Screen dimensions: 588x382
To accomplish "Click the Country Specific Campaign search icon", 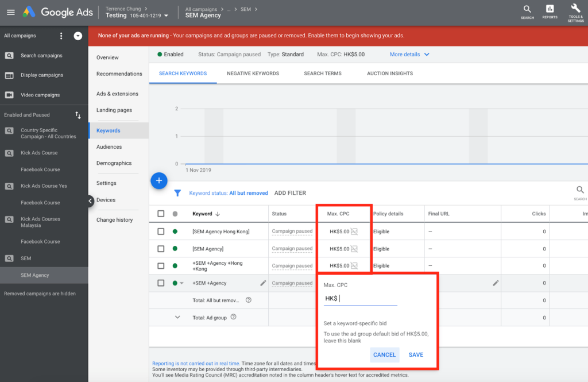I will [9, 130].
